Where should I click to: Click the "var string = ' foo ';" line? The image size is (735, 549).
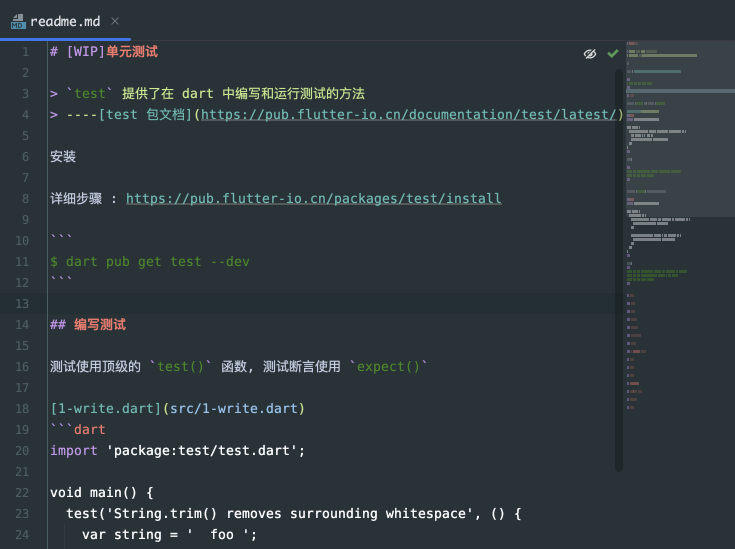(x=170, y=534)
